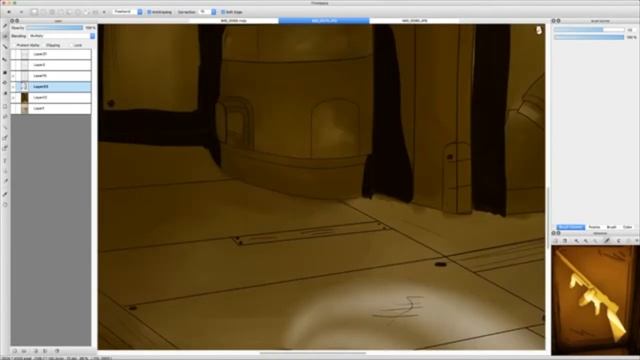
Task: Select the Lasso selection tool
Action: [x=5, y=117]
